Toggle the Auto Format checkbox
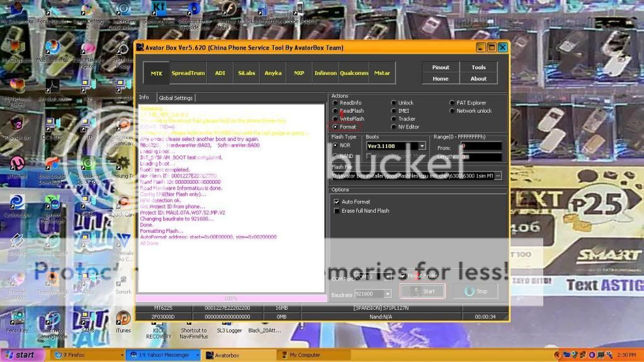The width and height of the screenshot is (644, 362). point(337,202)
